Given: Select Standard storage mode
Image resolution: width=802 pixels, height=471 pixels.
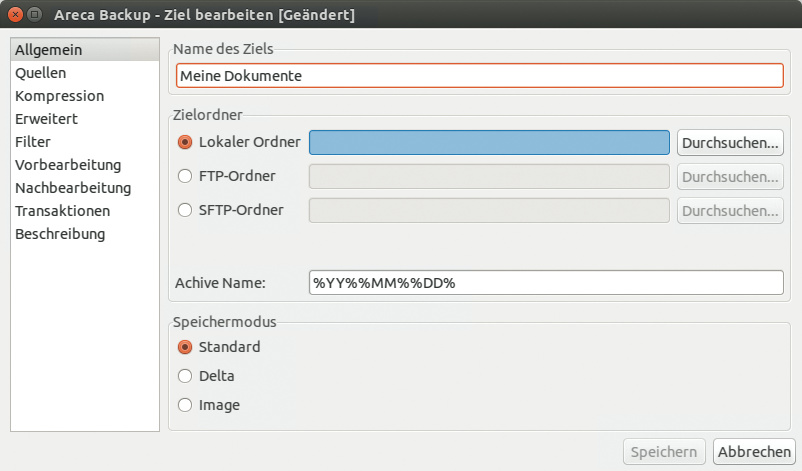Looking at the screenshot, I should click(x=184, y=348).
